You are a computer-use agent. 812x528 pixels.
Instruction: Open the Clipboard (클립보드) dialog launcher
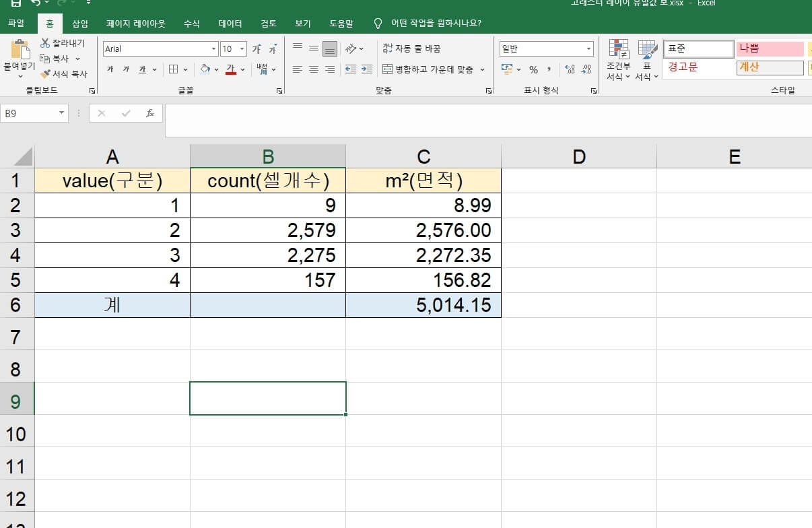click(x=92, y=90)
